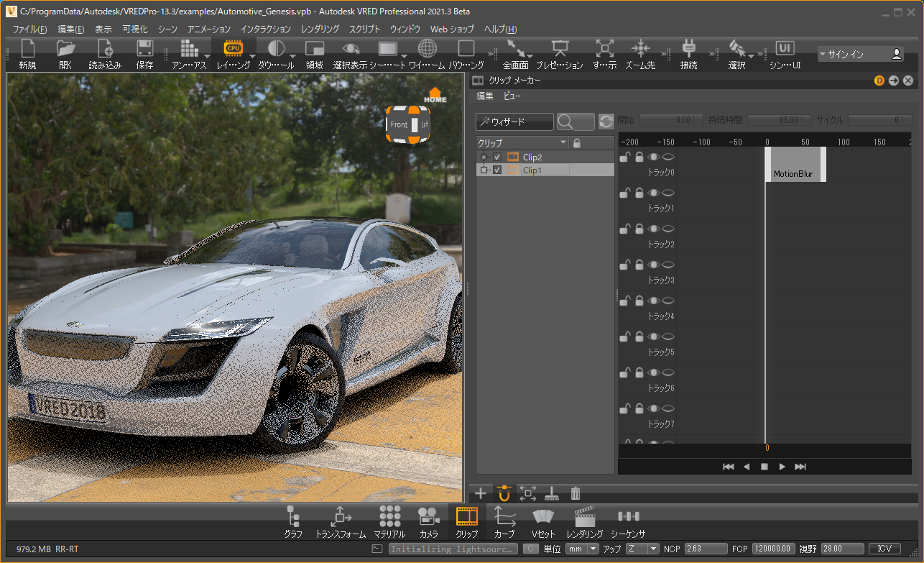Open the Scene Graph module
The width and height of the screenshot is (924, 563).
pos(292,521)
